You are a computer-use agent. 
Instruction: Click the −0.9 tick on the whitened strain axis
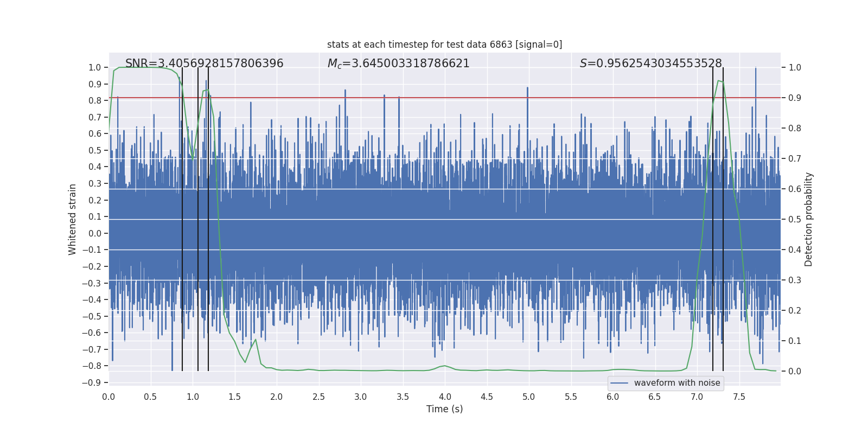click(x=92, y=382)
